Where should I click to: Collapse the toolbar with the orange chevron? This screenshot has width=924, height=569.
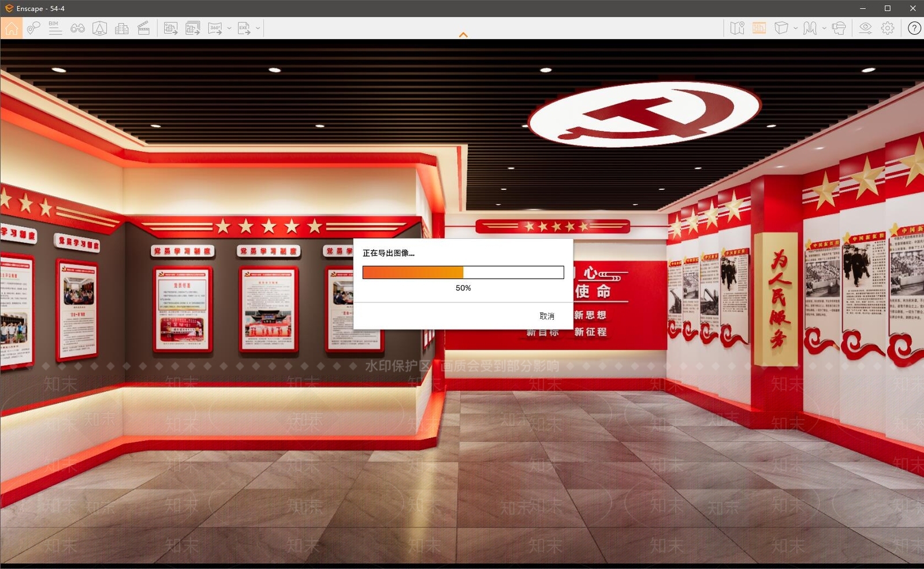(463, 35)
